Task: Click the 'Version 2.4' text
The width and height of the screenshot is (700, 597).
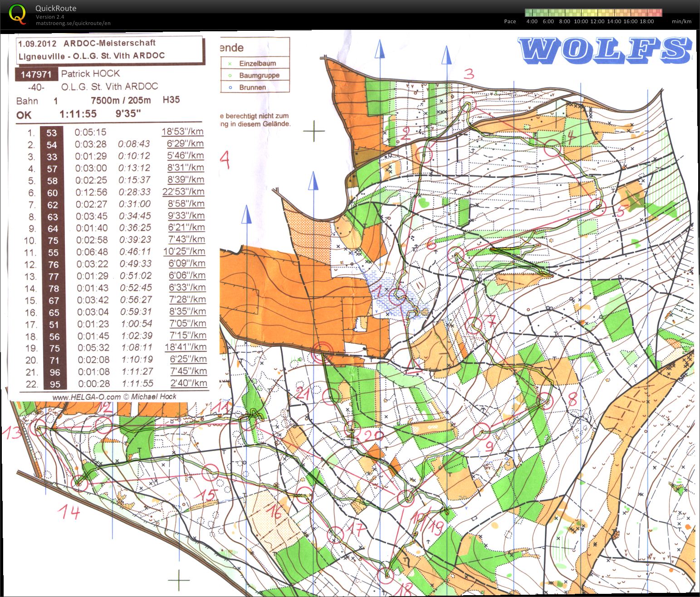Action: tap(50, 17)
